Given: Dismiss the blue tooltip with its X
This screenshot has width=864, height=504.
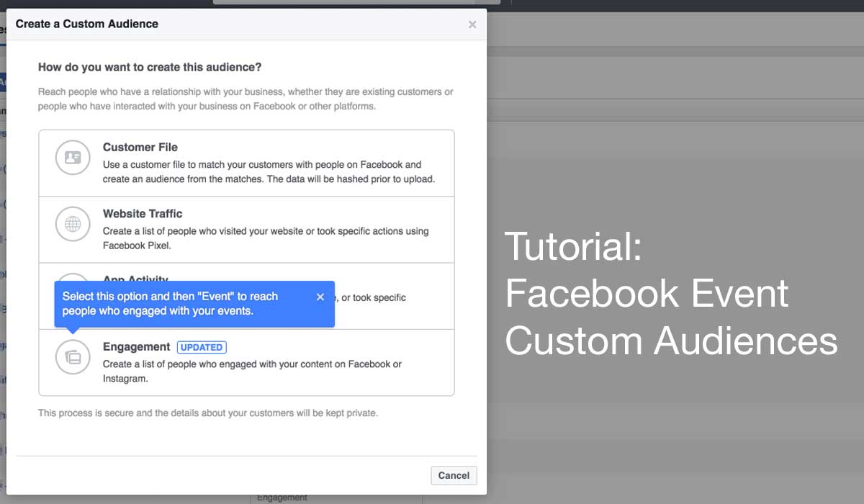Looking at the screenshot, I should 320,297.
